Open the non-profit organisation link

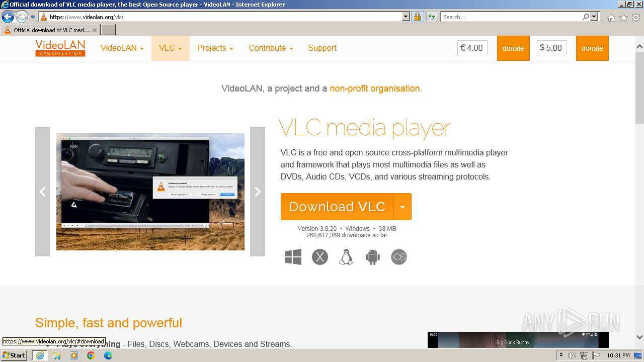click(x=376, y=88)
